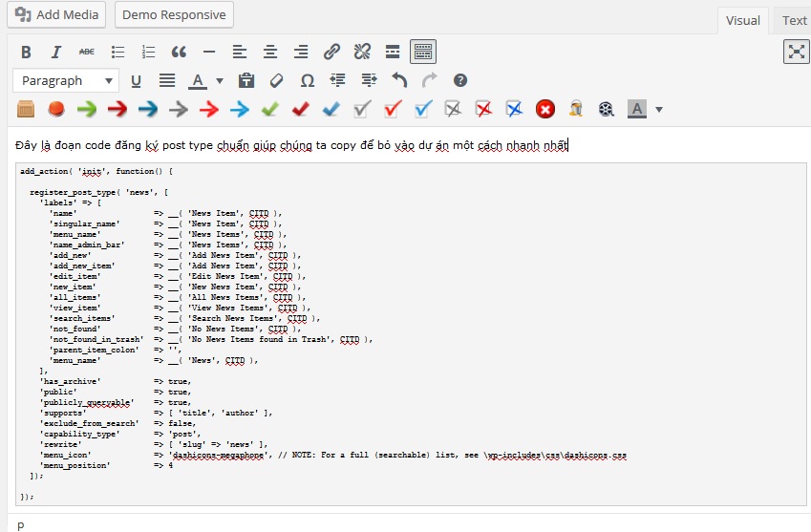
Task: Insert the Read More tag
Action: point(393,52)
